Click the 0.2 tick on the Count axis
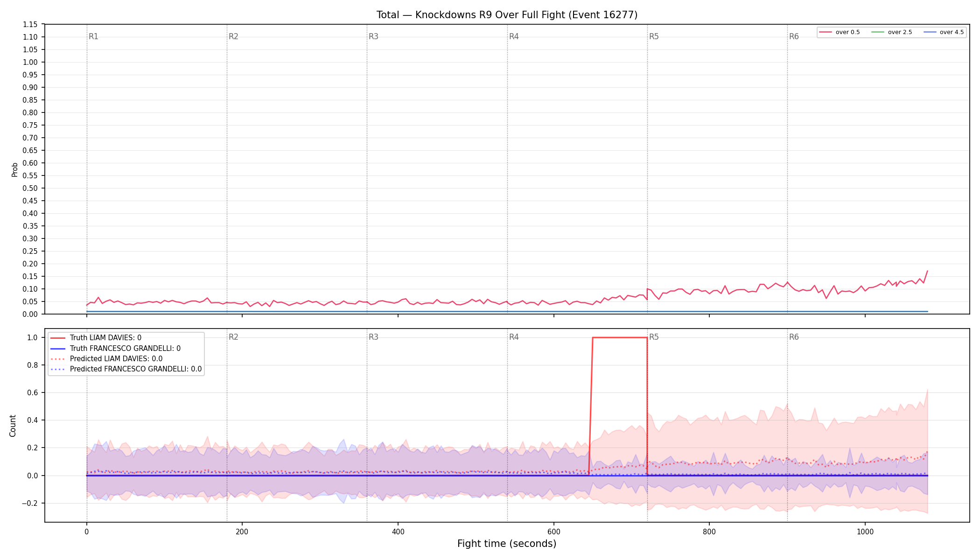Viewport: 980px width, 560px height. point(33,448)
